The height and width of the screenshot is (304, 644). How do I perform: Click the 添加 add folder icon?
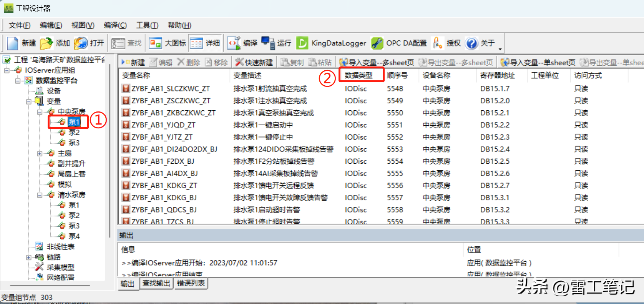click(46, 43)
